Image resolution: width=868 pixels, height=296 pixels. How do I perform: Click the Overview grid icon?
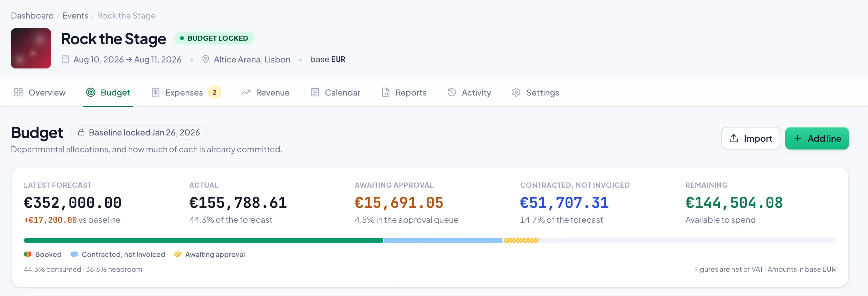[18, 92]
